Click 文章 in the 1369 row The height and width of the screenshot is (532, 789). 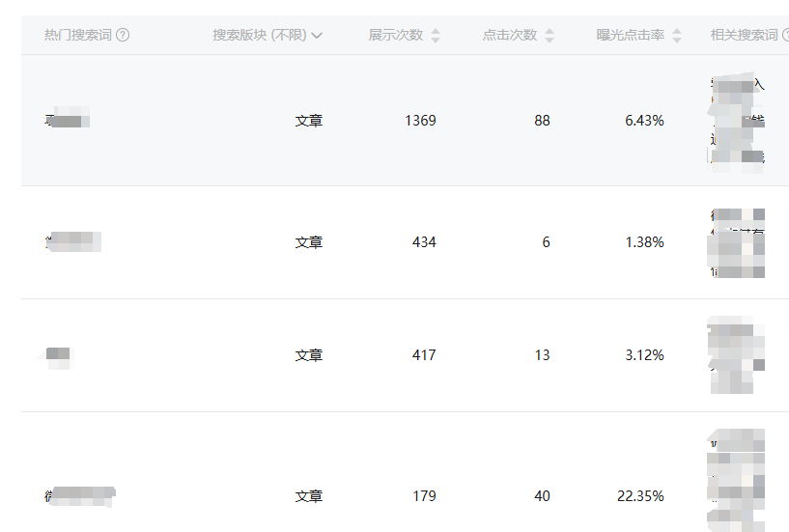[308, 121]
